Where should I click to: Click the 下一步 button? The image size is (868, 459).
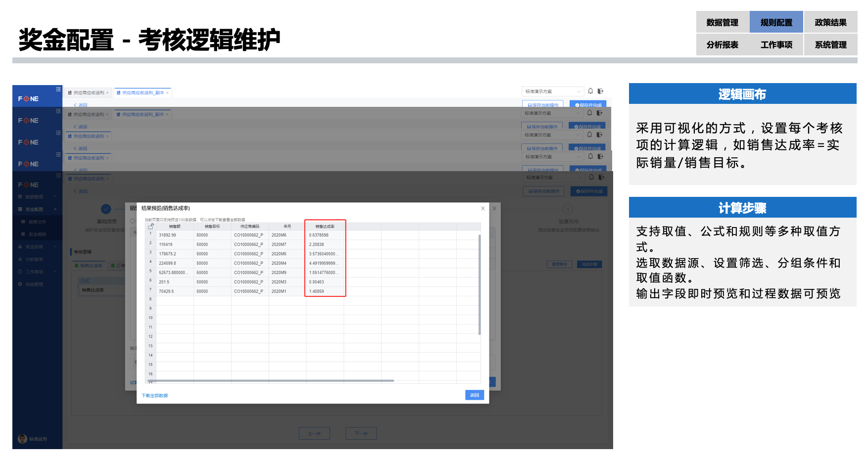[361, 433]
